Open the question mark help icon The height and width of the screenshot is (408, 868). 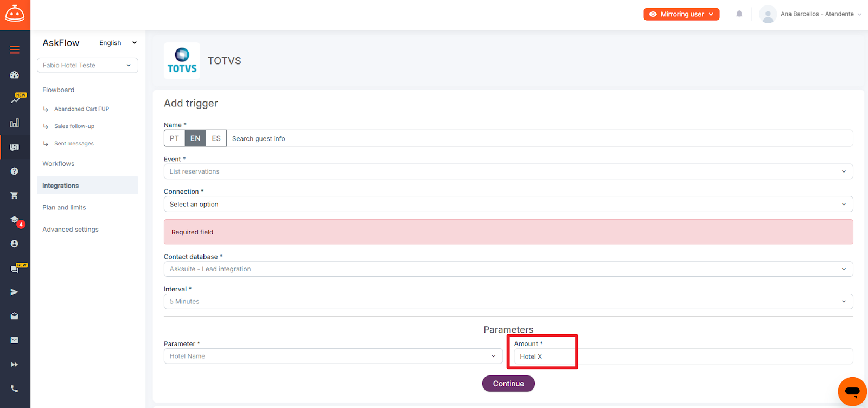coord(15,171)
